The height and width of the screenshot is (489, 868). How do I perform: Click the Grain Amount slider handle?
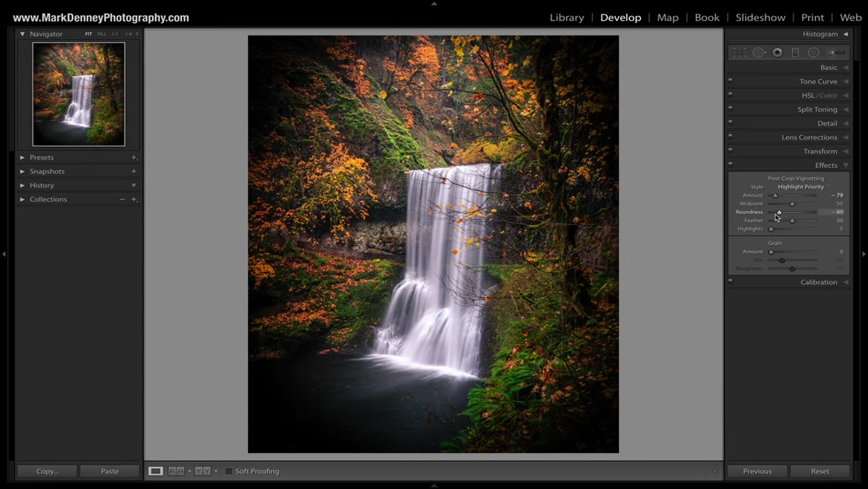coord(770,252)
